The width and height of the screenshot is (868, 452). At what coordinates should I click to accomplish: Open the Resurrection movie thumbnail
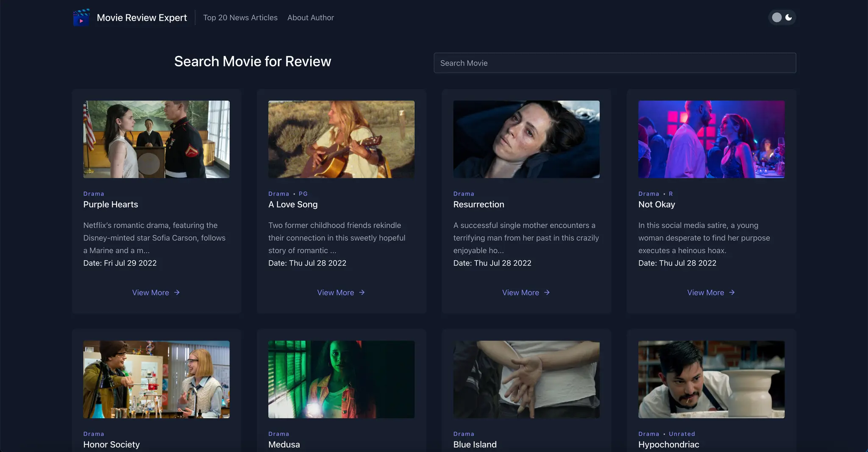point(526,139)
